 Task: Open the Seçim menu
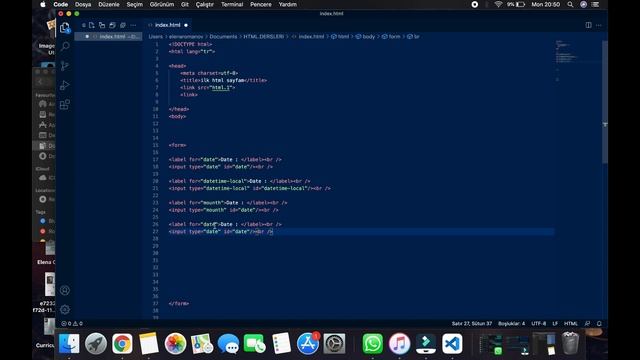click(135, 4)
